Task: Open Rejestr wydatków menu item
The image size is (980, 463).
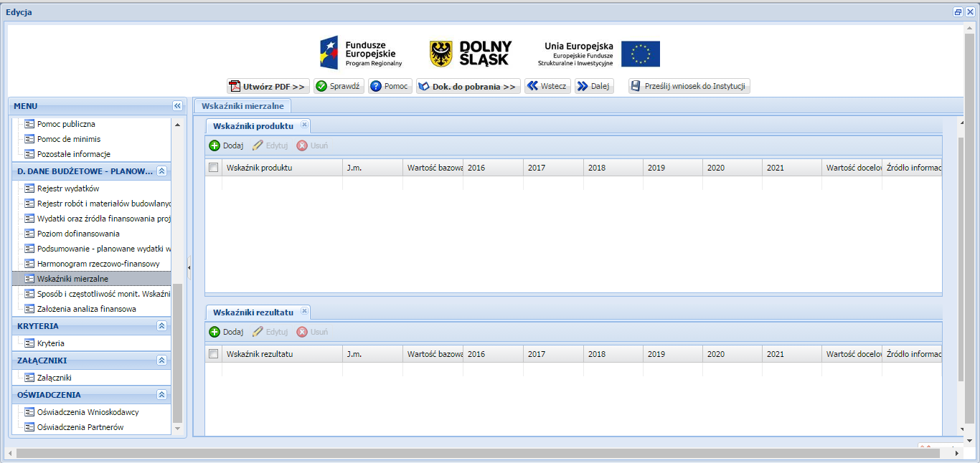Action: click(67, 188)
